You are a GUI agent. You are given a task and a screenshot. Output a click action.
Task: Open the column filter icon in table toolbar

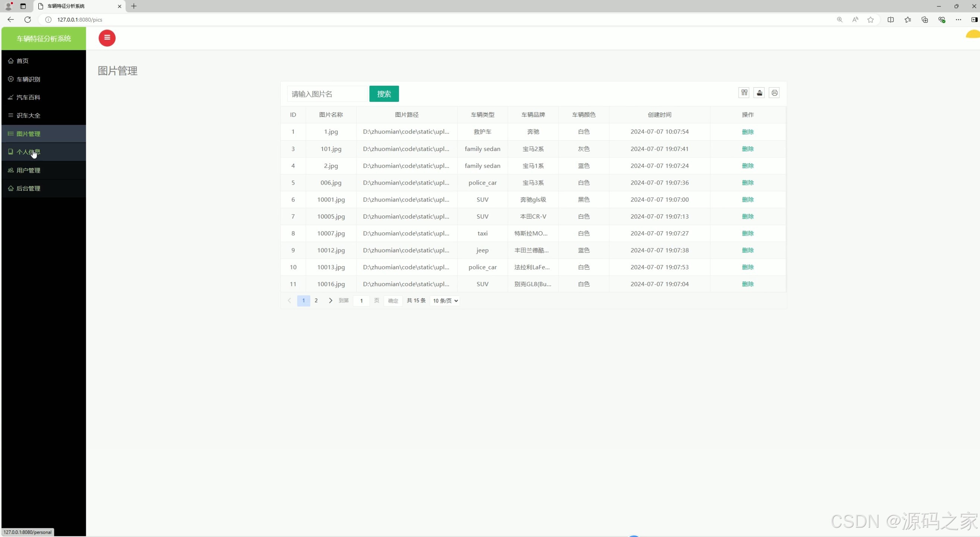[x=744, y=93]
